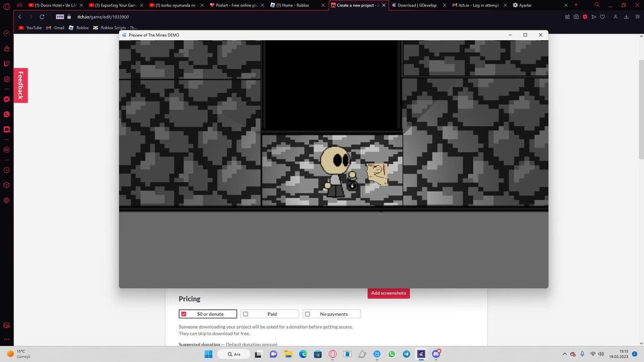Close the itch.io Log in attempt tab
644x362 pixels.
pos(504,5)
